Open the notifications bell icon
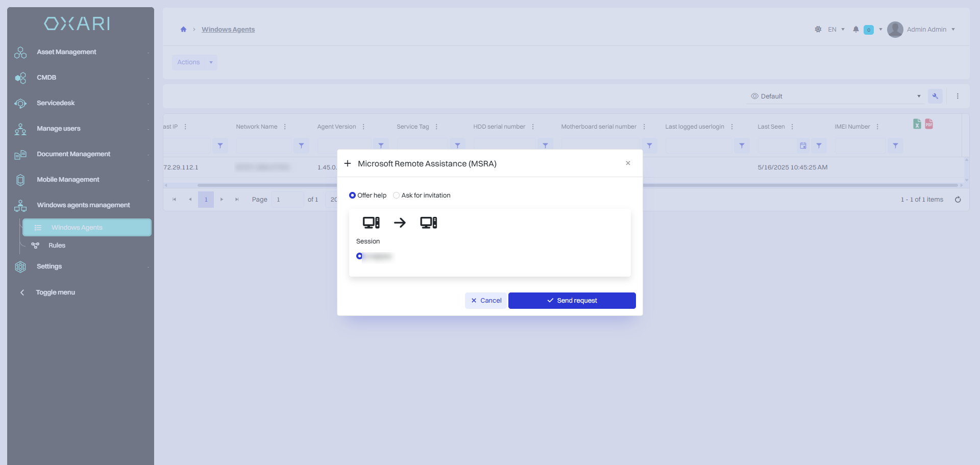Viewport: 980px width, 465px height. 856,30
